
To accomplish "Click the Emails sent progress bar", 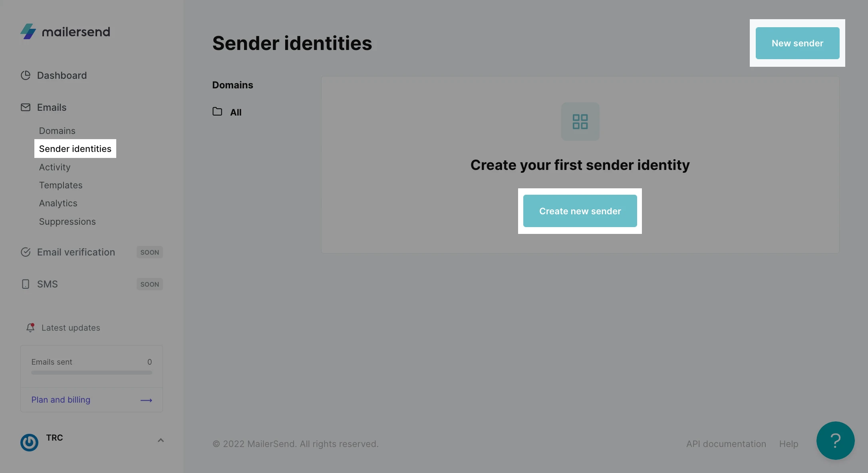I will click(91, 373).
